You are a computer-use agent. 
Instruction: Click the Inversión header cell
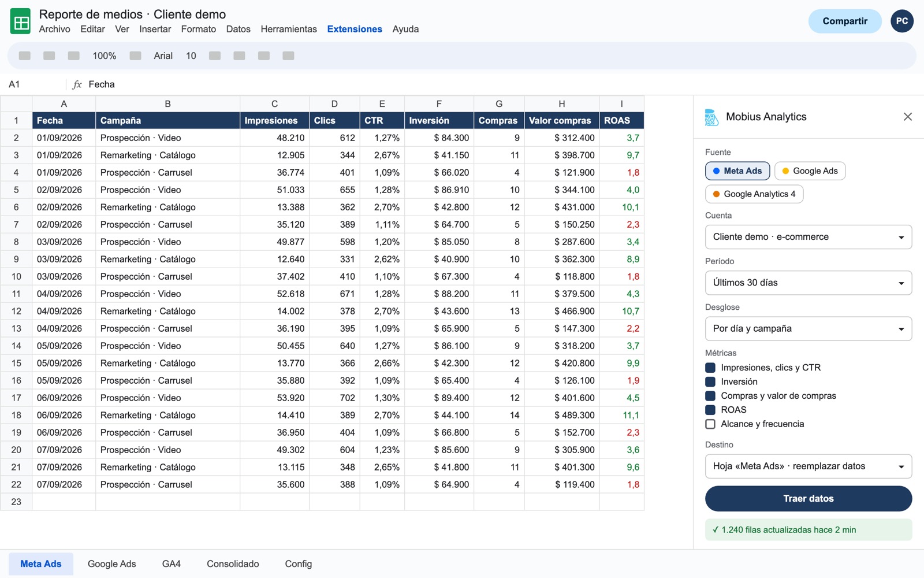[x=439, y=121]
